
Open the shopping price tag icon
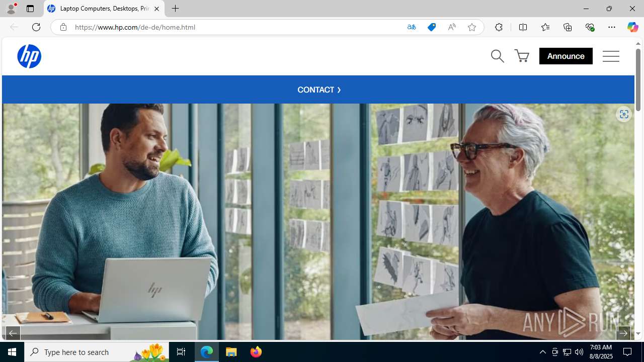click(432, 27)
